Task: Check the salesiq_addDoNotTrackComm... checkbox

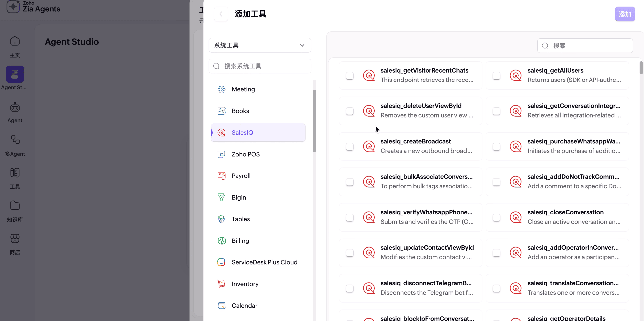Action: [496, 182]
